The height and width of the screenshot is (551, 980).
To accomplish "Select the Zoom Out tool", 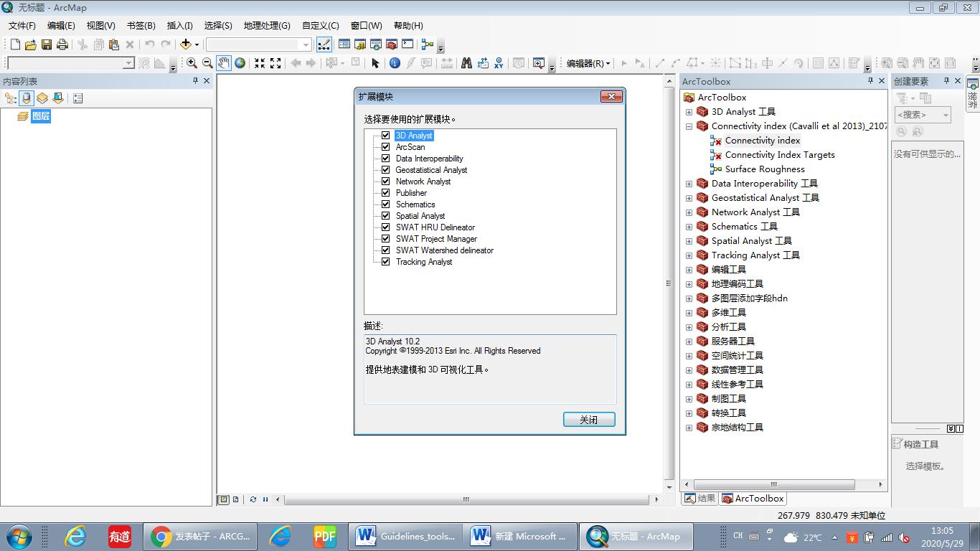I will pyautogui.click(x=207, y=63).
